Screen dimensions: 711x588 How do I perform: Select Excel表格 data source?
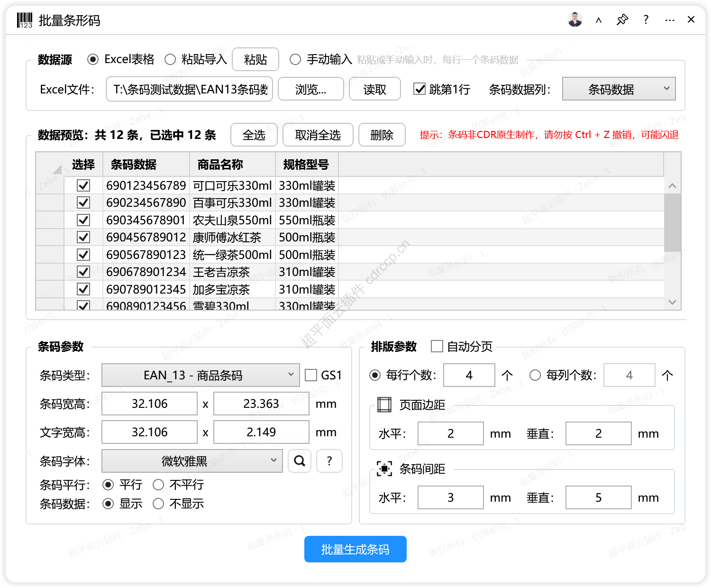[121, 59]
